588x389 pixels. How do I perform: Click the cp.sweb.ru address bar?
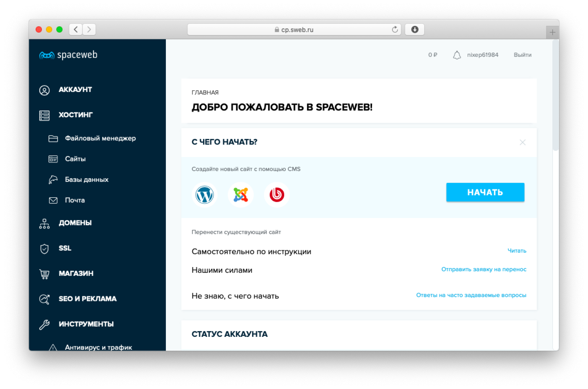294,30
